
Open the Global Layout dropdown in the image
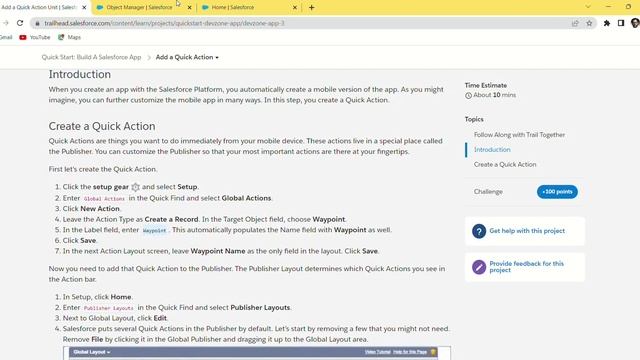pyautogui.click(x=92, y=352)
